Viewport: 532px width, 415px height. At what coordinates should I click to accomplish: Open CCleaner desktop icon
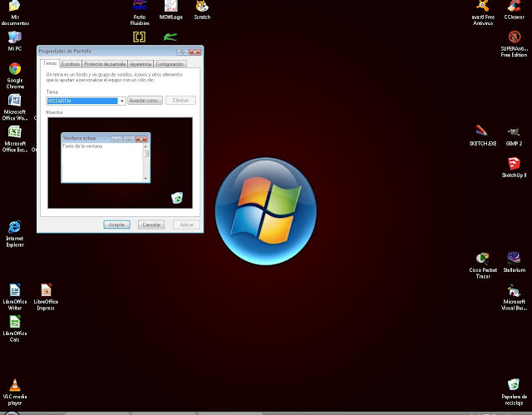tap(514, 10)
